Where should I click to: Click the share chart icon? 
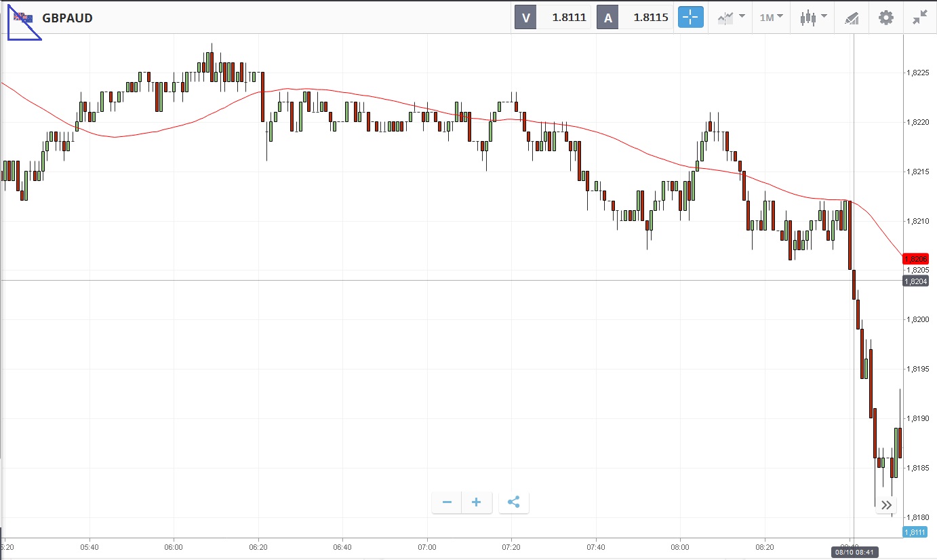pyautogui.click(x=513, y=502)
